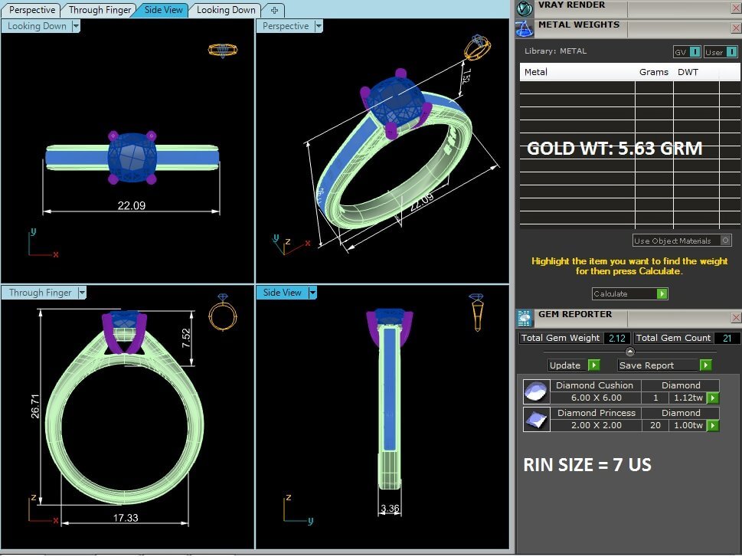
Task: Open the Through Finger viewport dropdown arrow
Action: point(81,293)
